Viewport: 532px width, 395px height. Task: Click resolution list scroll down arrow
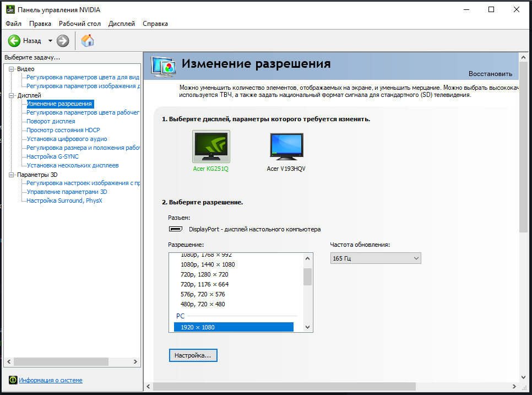[307, 327]
